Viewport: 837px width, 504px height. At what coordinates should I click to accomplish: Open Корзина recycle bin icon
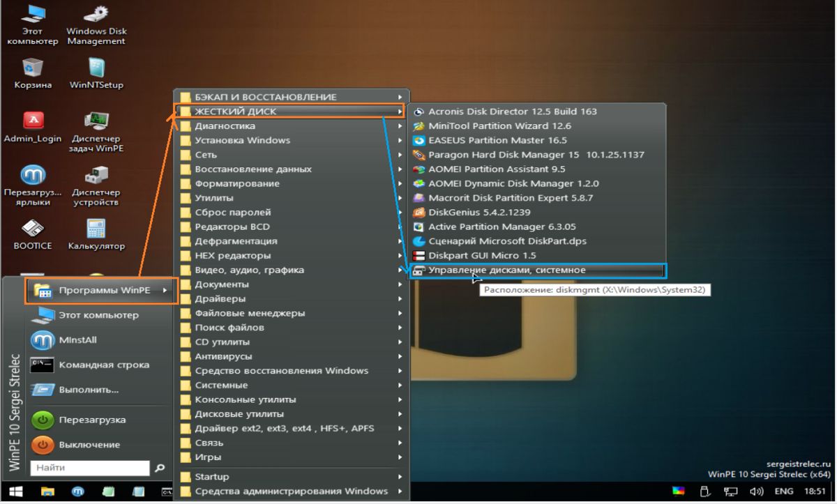33,73
